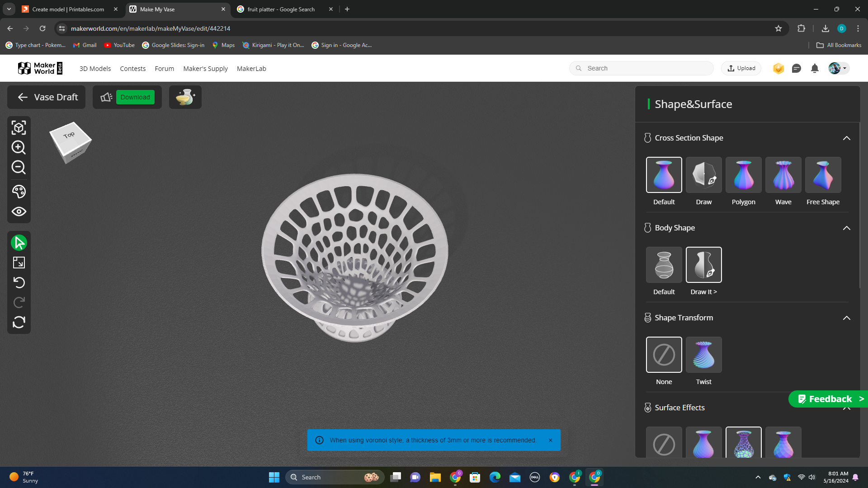Screen dimensions: 868x488
Task: Open the chat messages icon
Action: click(796, 68)
